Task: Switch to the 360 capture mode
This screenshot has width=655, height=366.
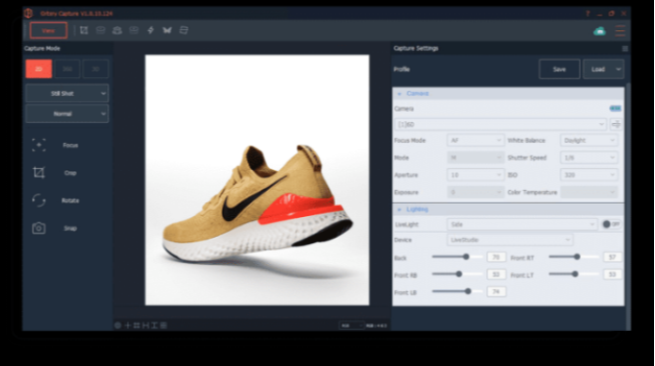Action: [x=67, y=69]
